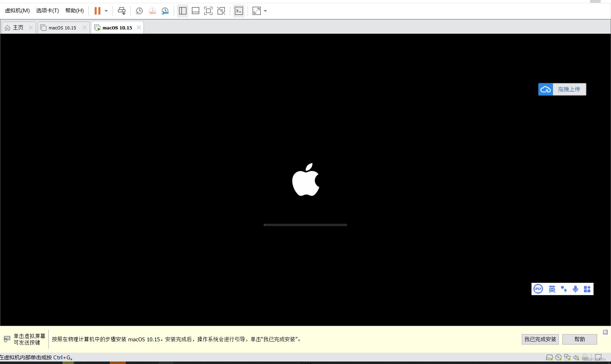Open the 选项卡(T) menu

pyautogui.click(x=47, y=11)
